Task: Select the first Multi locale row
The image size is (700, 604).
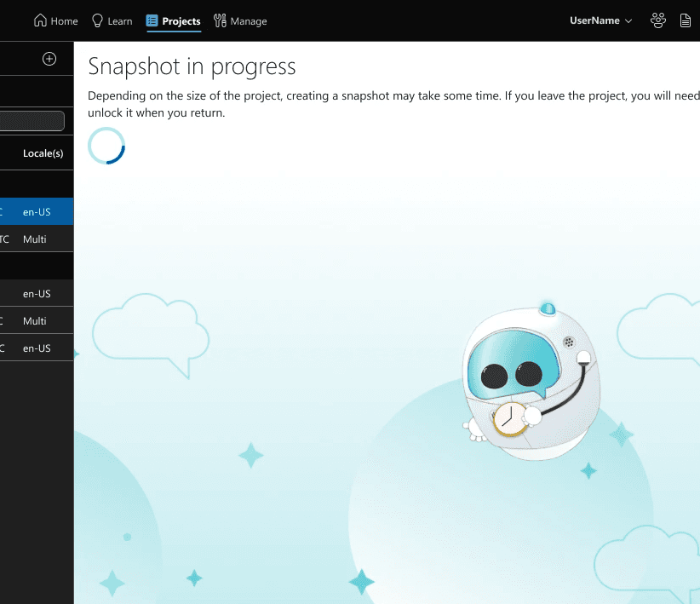Action: [x=37, y=239]
